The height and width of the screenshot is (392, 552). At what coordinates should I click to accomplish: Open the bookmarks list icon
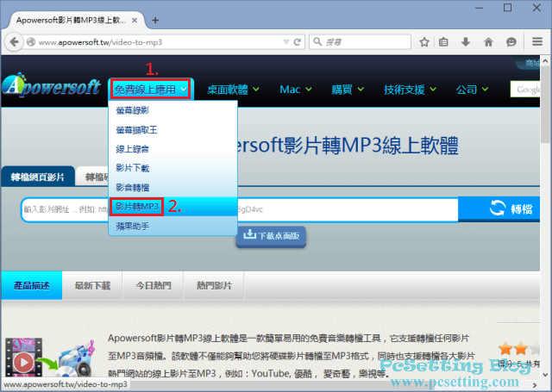click(x=443, y=42)
